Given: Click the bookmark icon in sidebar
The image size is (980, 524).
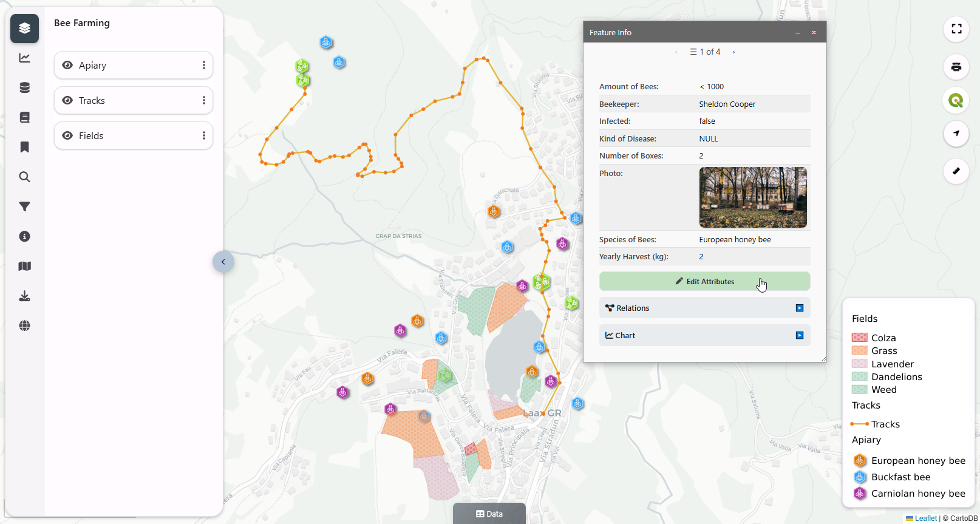Looking at the screenshot, I should [24, 147].
